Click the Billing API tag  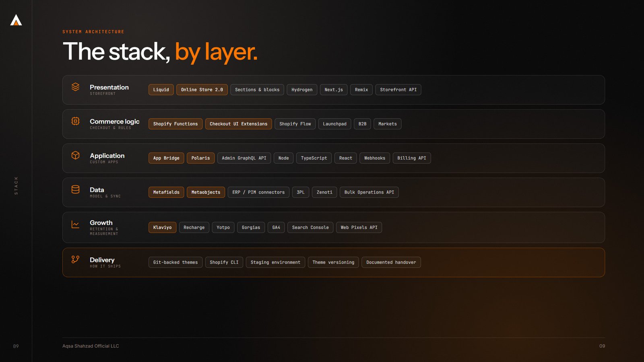[x=412, y=158]
